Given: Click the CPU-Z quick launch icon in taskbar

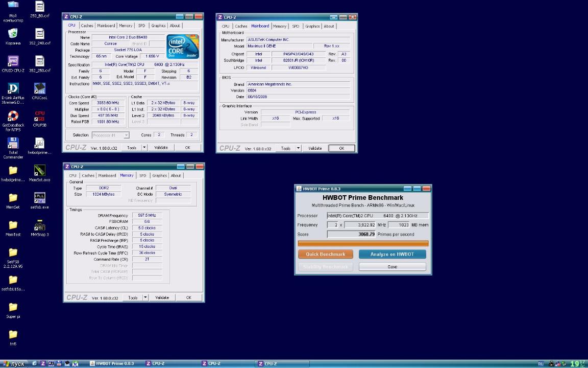Looking at the screenshot, I should tap(43, 363).
